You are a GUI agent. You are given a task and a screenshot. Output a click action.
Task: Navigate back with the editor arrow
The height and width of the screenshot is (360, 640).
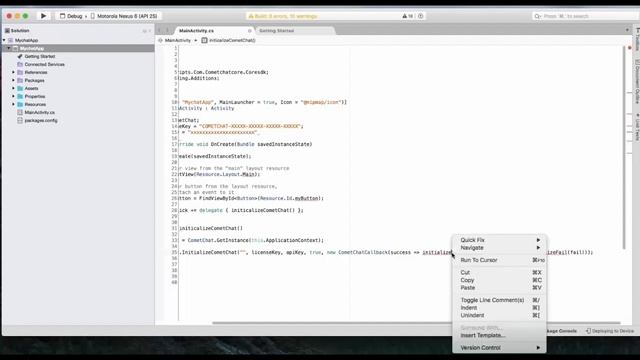point(160,31)
